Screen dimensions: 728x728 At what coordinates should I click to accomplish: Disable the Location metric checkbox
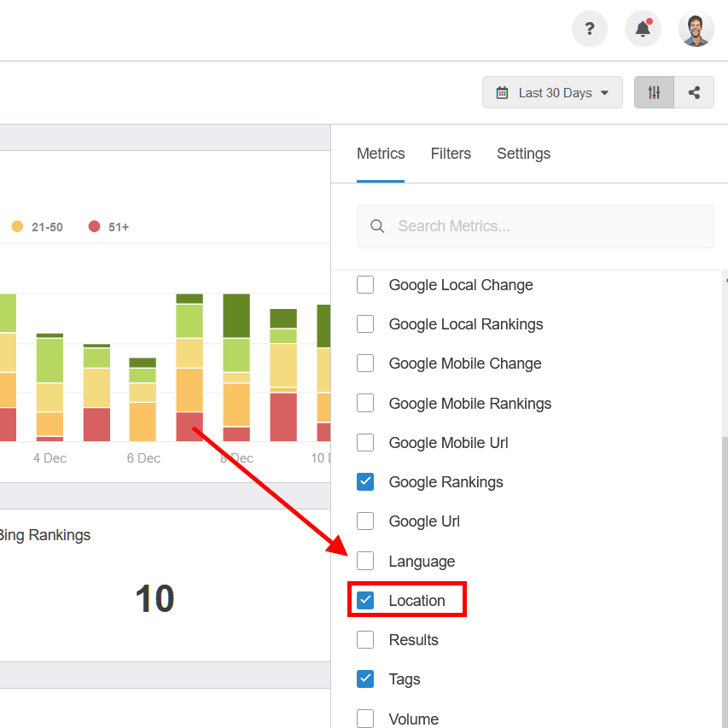[365, 600]
